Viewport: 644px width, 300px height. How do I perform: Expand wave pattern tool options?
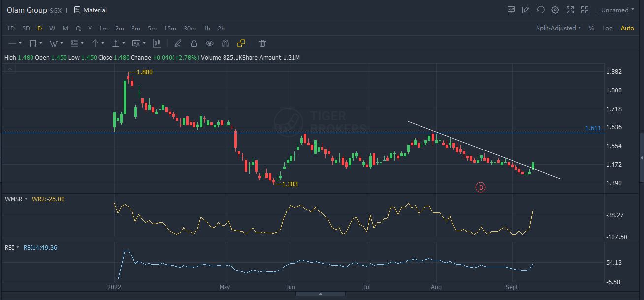(x=61, y=43)
